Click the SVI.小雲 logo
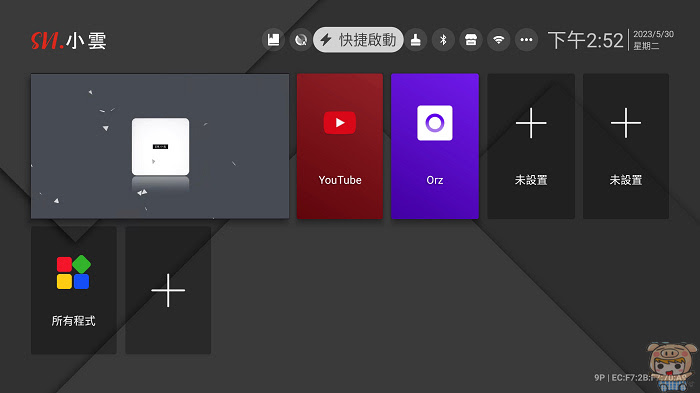The width and height of the screenshot is (700, 393). click(69, 41)
